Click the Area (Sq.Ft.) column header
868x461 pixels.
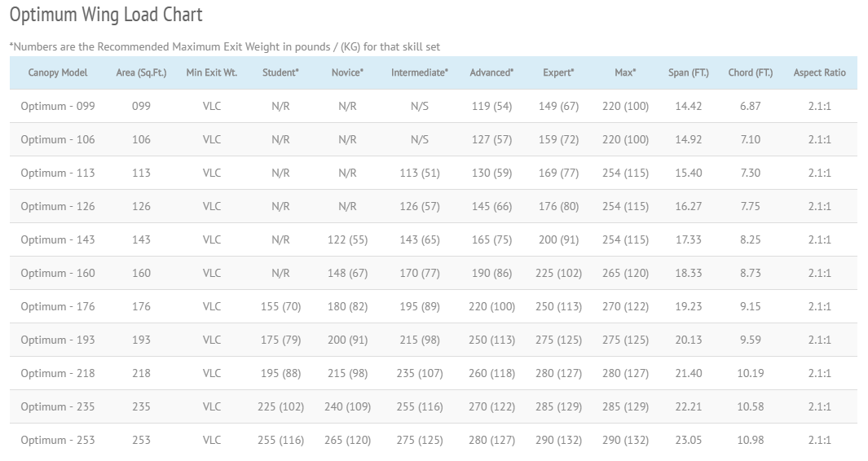pyautogui.click(x=141, y=72)
